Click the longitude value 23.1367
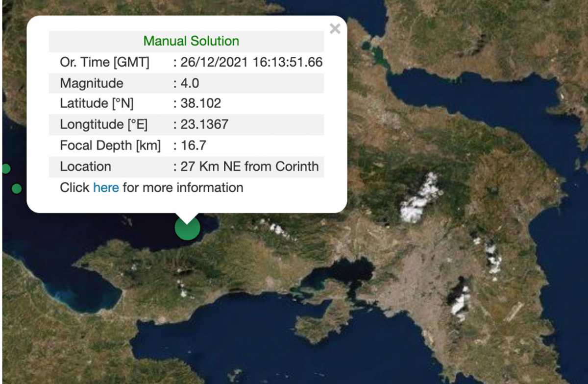The height and width of the screenshot is (384, 588). point(204,124)
